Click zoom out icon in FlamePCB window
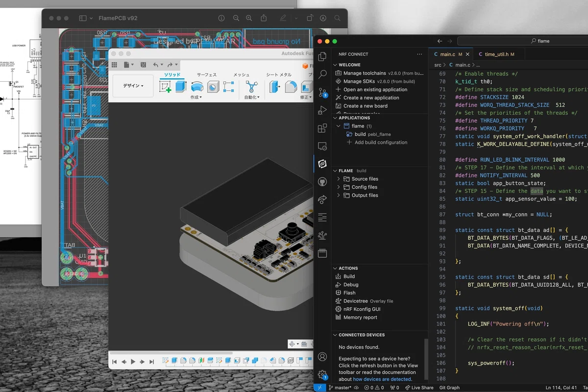588x392 pixels. (x=236, y=18)
